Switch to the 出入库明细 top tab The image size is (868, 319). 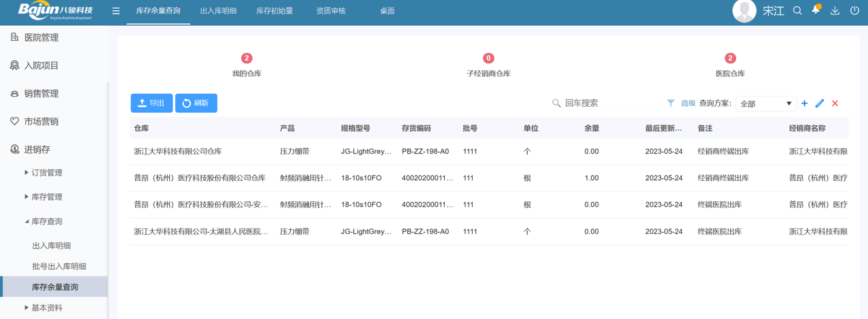point(218,11)
